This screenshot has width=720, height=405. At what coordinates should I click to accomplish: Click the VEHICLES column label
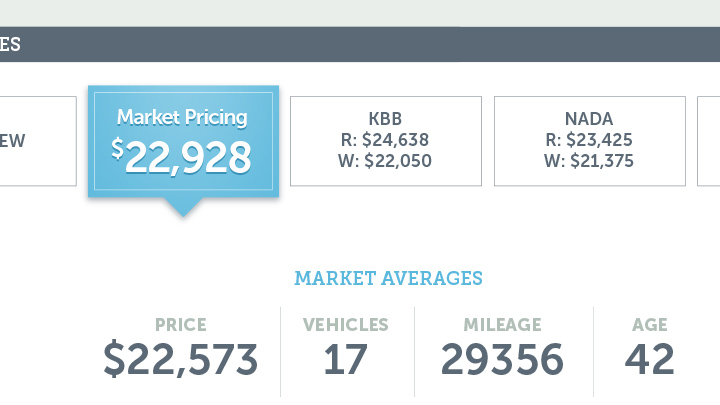coord(345,325)
